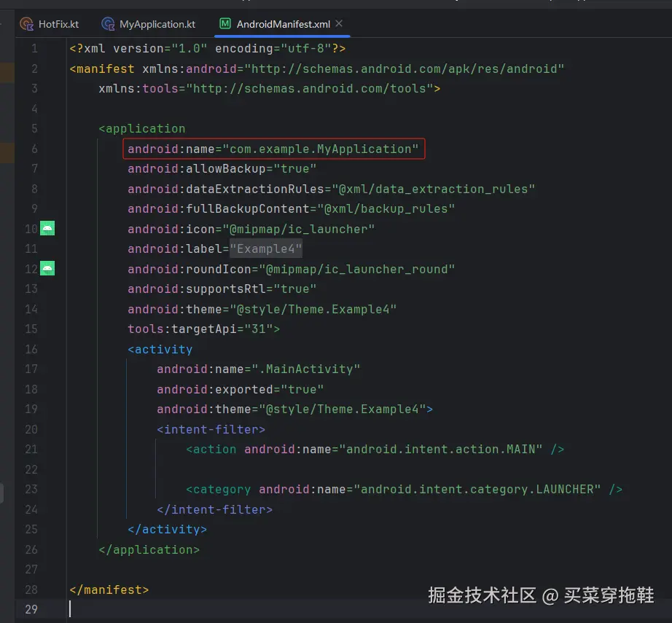Click android:name=".MainActivity" attribute

click(x=259, y=369)
